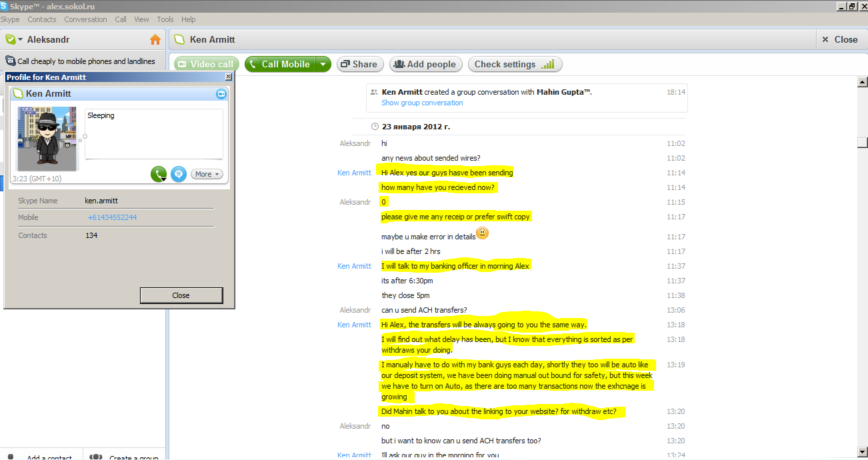Open the Skype menu

(10, 19)
